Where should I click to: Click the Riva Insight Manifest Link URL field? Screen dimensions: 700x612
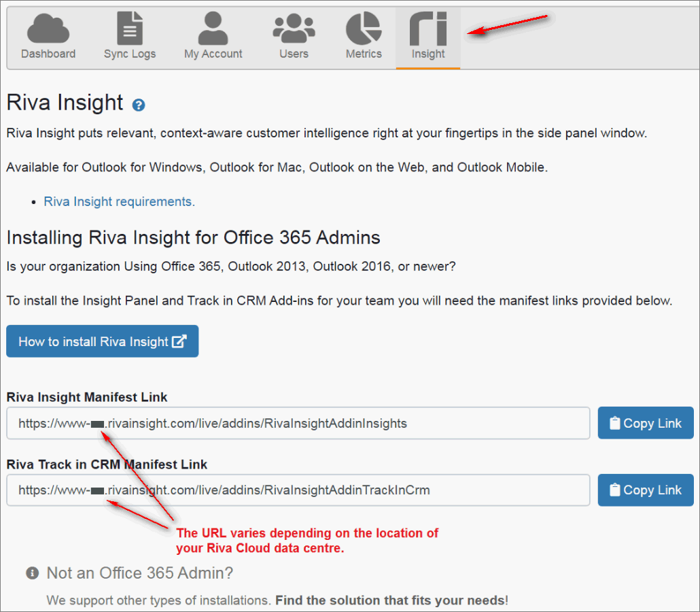tap(298, 423)
